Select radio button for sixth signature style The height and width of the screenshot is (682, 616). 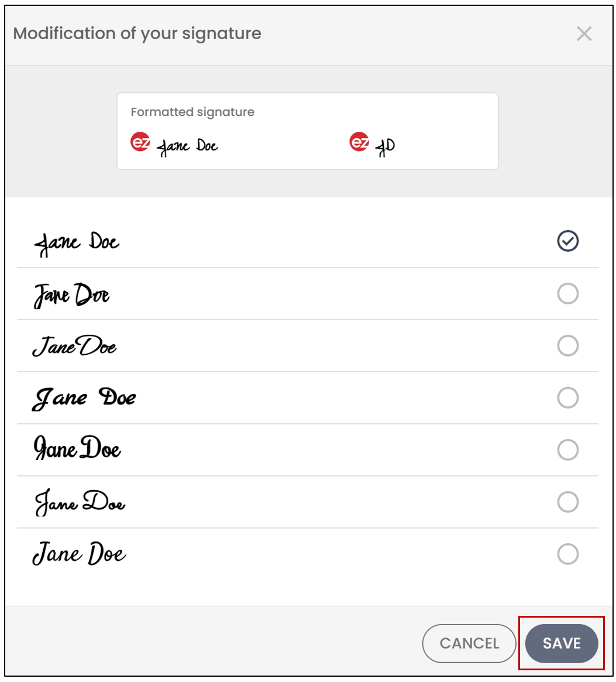coord(568,502)
